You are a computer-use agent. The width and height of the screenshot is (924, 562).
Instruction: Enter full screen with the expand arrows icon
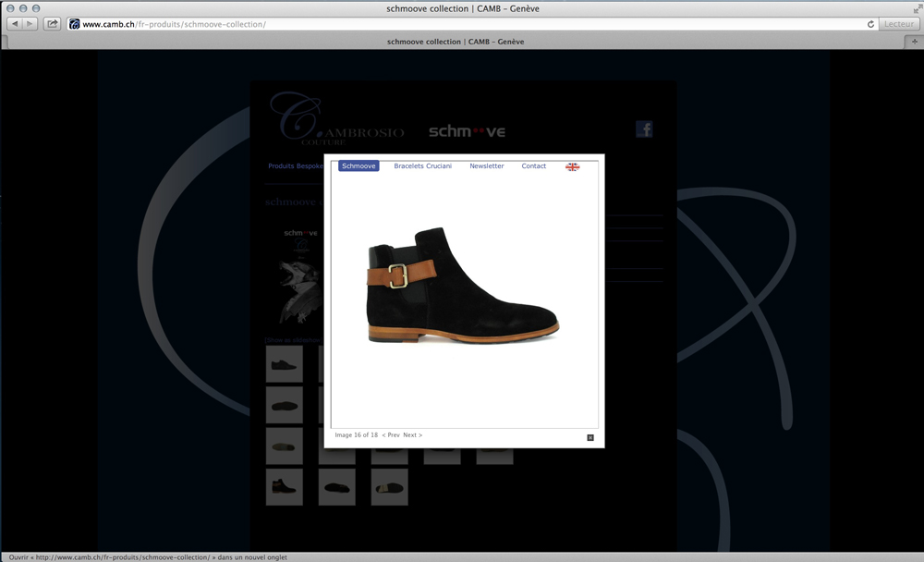[917, 7]
